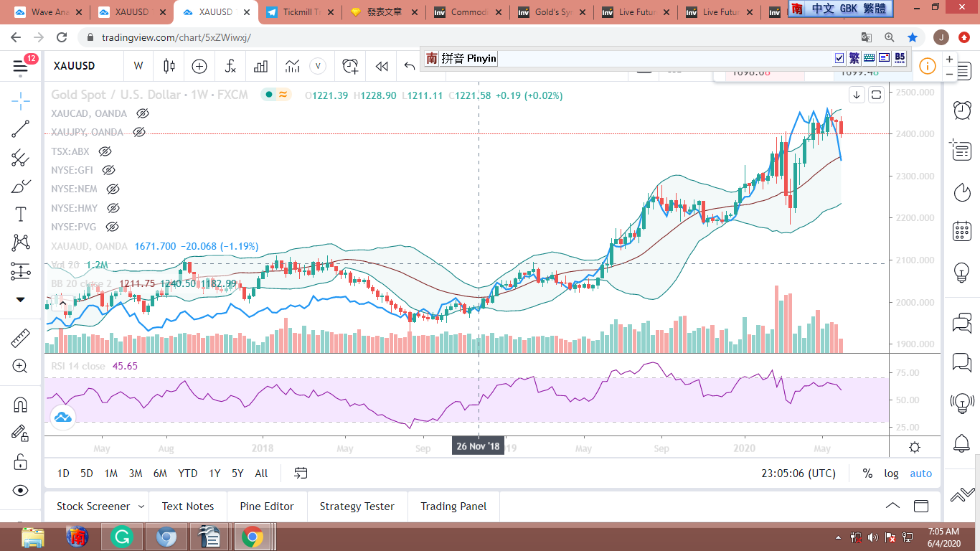
Task: Select the Text annotation tool
Action: 21,214
